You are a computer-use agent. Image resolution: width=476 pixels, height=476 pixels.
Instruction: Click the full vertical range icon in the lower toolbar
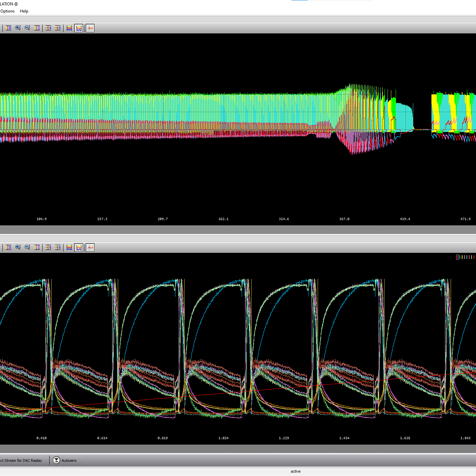[x=37, y=247]
